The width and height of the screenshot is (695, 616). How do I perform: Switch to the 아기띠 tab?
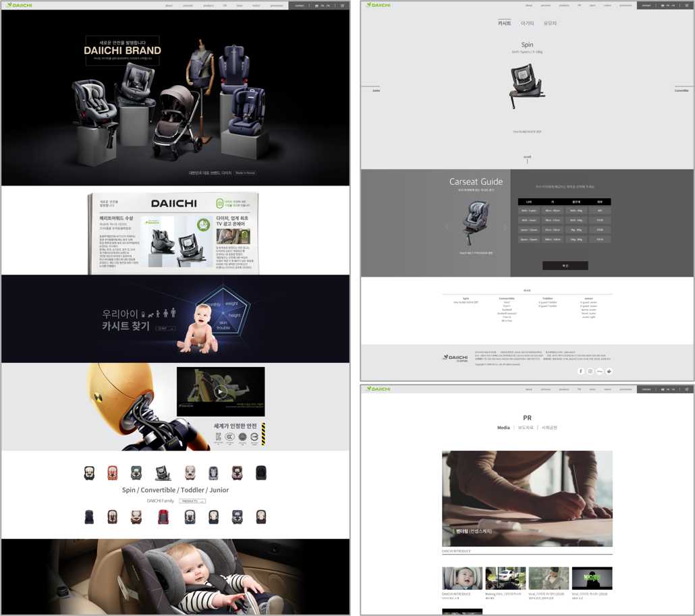click(x=527, y=24)
